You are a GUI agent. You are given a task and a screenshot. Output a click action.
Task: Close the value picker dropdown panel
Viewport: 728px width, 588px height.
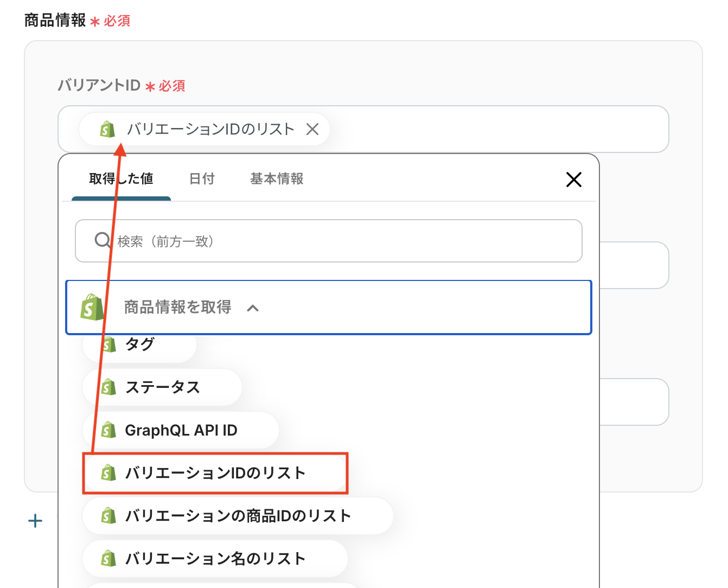[x=573, y=180]
